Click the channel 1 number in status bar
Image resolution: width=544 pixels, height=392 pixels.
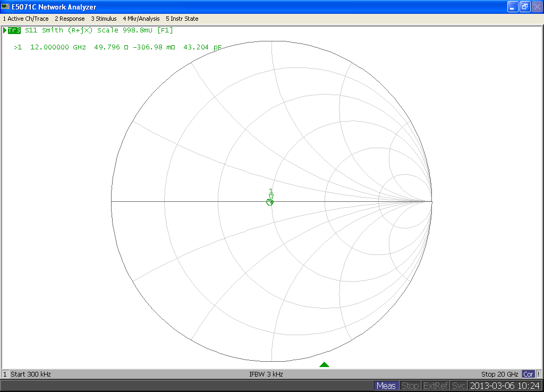[5, 374]
